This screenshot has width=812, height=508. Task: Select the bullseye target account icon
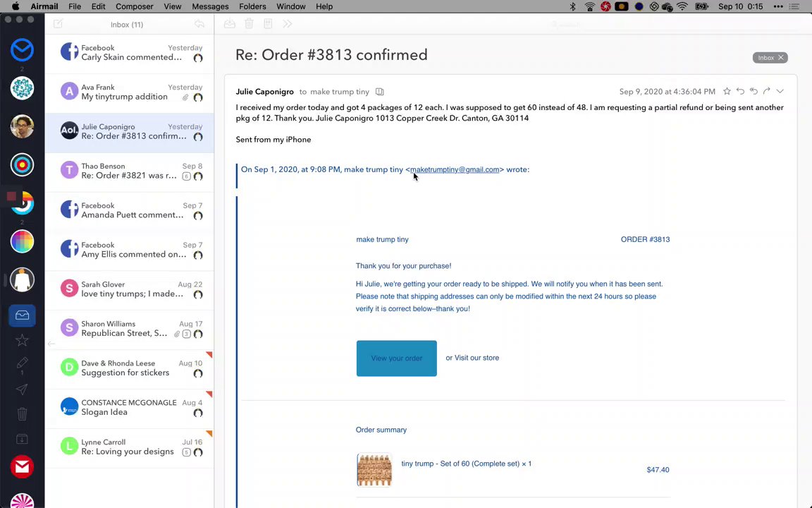click(x=23, y=165)
